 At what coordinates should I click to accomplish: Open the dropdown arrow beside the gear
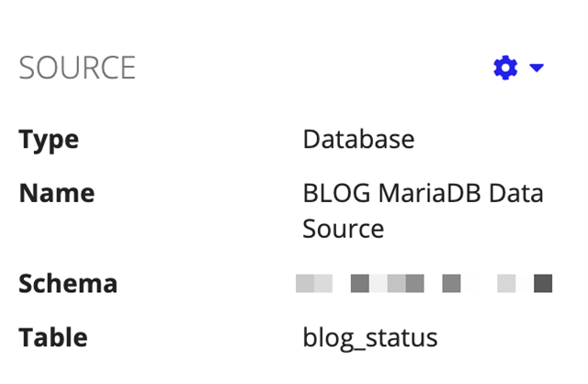tap(537, 68)
